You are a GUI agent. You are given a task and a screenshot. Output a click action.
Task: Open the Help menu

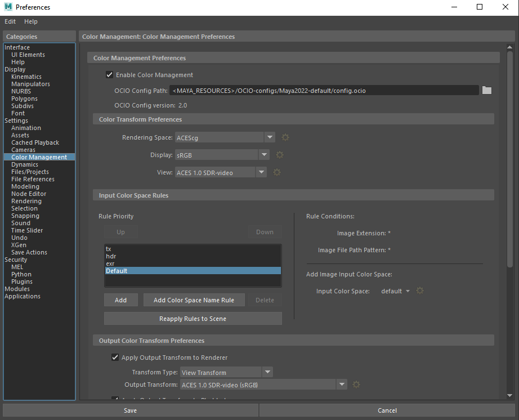tap(31, 21)
